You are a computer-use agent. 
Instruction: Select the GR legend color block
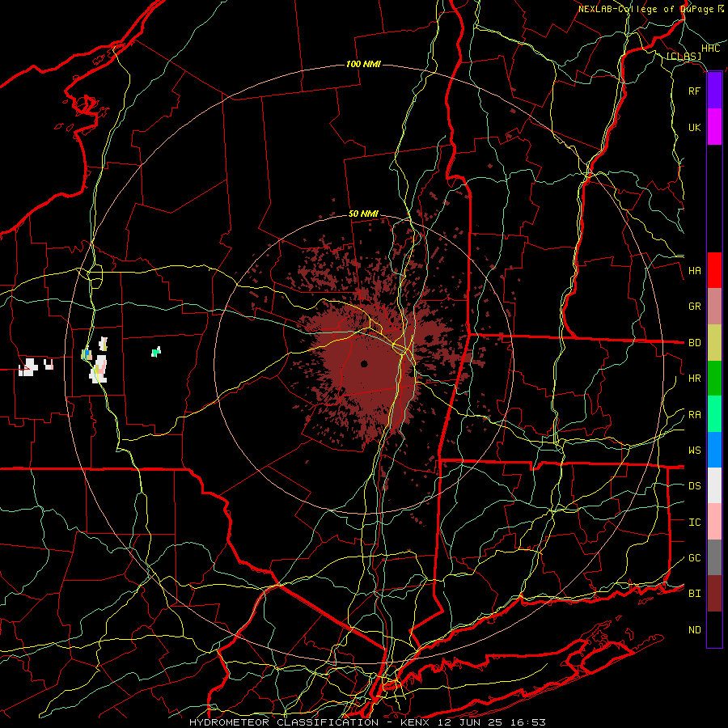tap(714, 307)
